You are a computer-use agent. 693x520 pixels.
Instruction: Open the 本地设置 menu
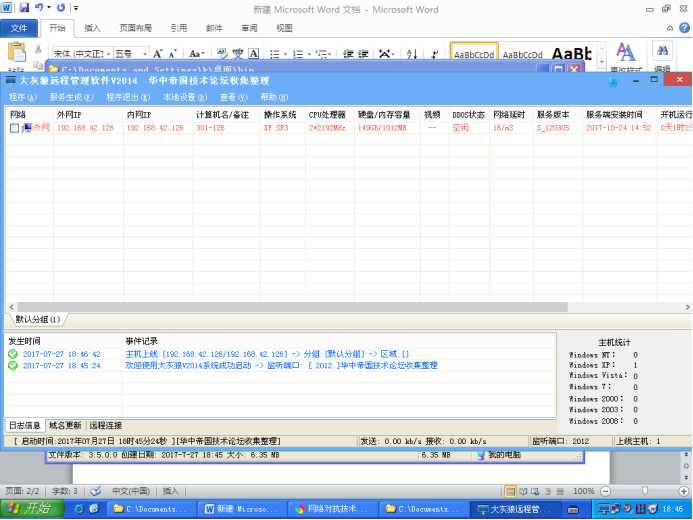185,97
